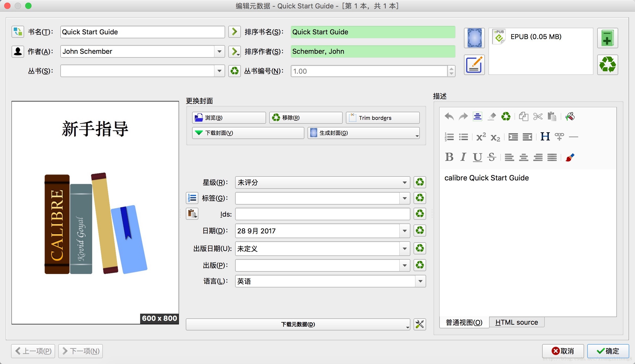Pick text color with paintbrush icon

click(570, 157)
